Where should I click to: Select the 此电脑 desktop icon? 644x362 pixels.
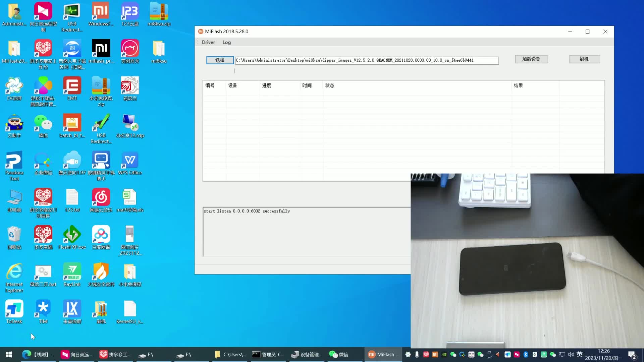[x=14, y=200]
